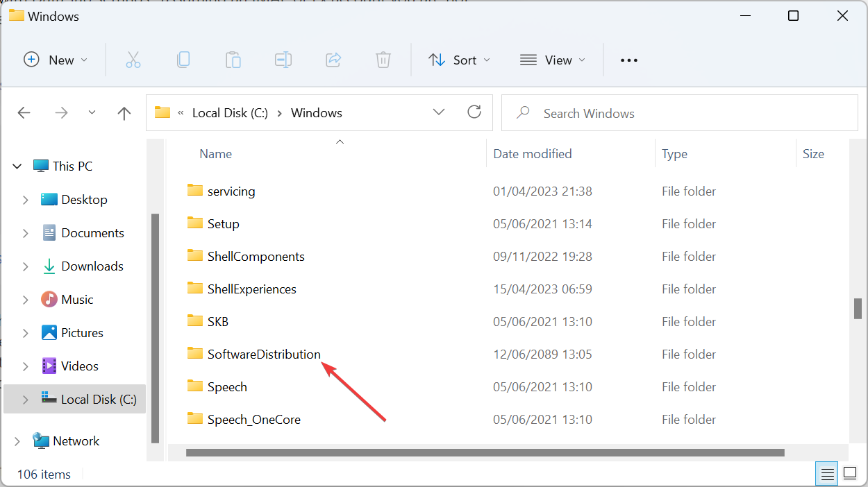Click the Music icon in sidebar
Viewport: 868px width, 487px height.
[49, 300]
